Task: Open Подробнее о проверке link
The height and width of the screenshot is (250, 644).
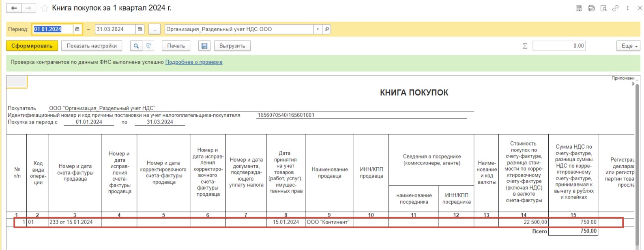Action: [x=194, y=62]
